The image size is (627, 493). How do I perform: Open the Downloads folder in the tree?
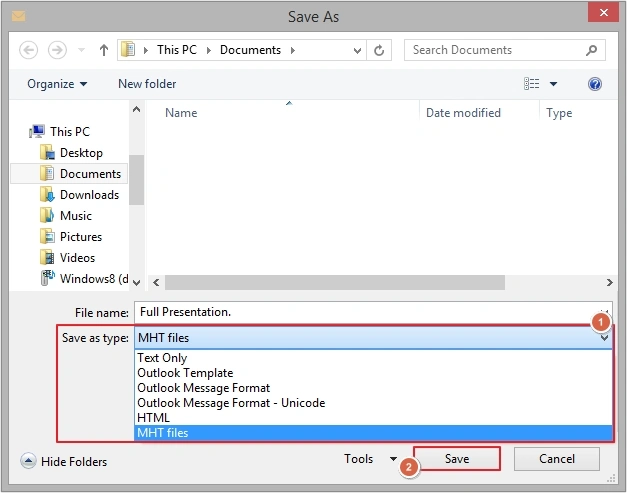[90, 195]
